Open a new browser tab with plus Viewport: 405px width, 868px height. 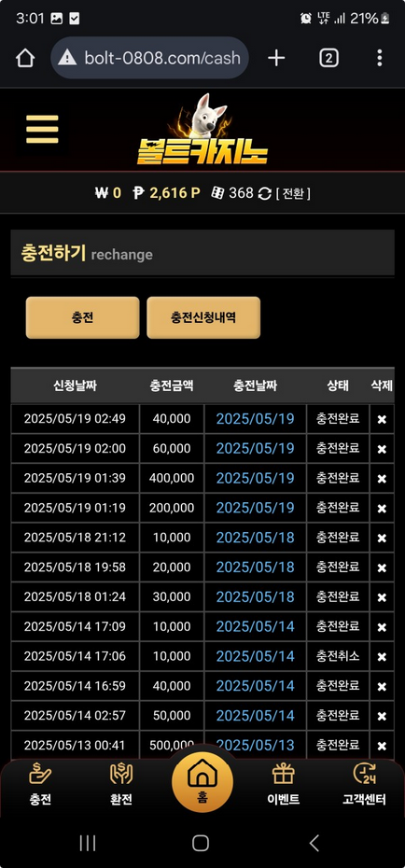276,58
